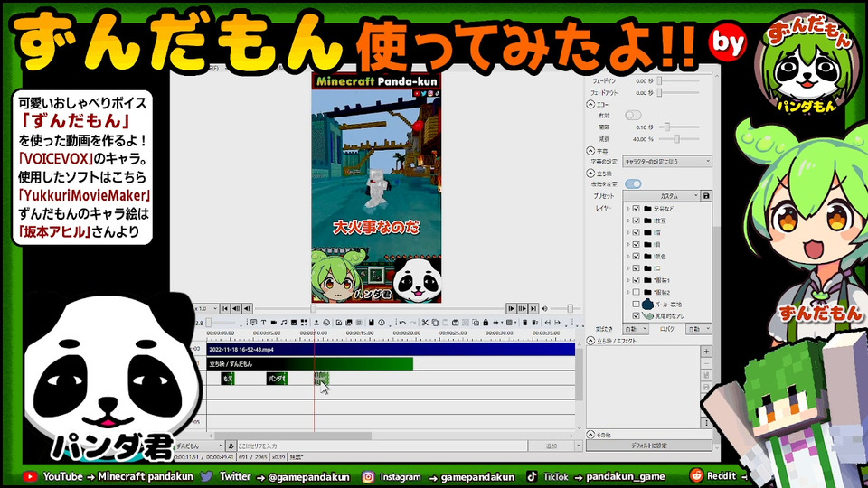Collapse the 字幕 section

pyautogui.click(x=590, y=151)
